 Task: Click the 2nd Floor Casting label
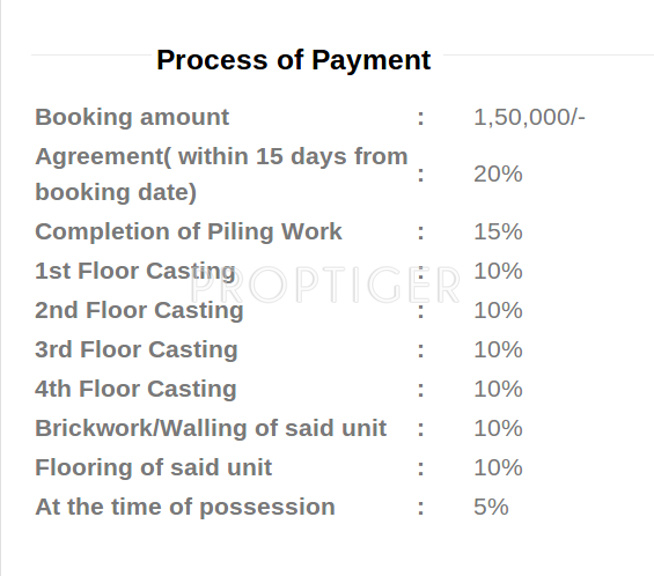139,310
